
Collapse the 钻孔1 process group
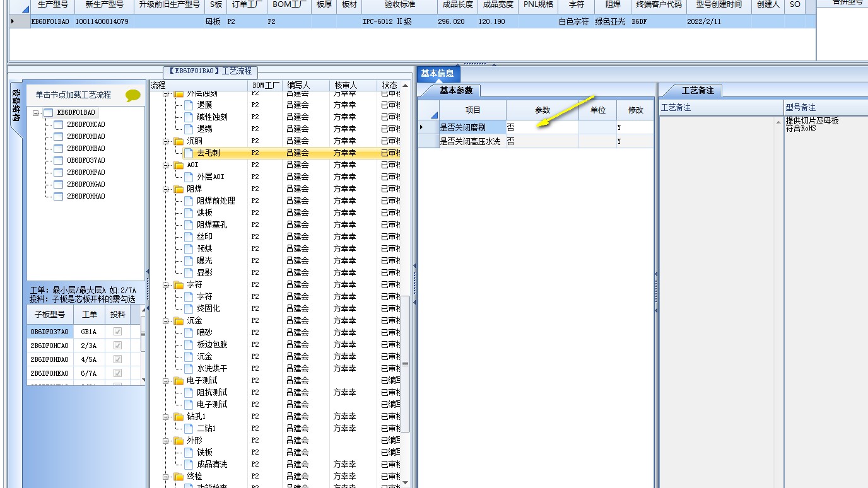tap(167, 417)
